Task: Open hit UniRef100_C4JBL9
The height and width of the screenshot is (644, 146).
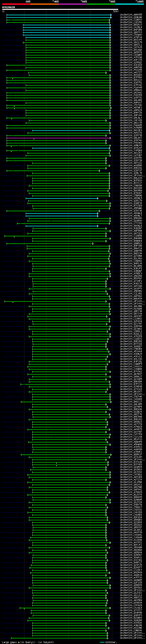Action: [x=131, y=27]
